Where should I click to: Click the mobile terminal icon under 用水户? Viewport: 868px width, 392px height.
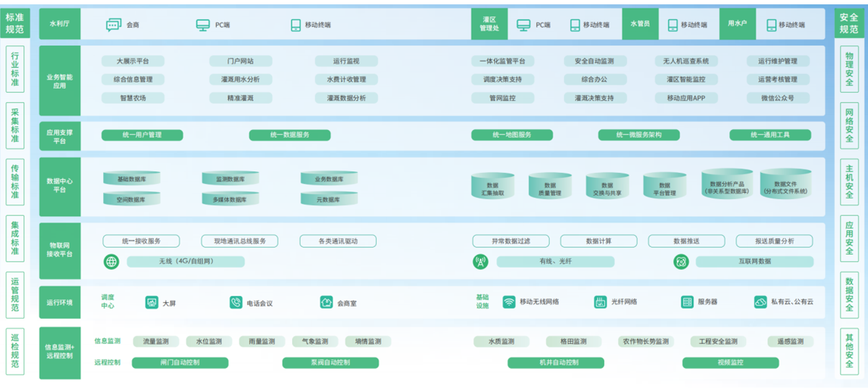pyautogui.click(x=771, y=25)
